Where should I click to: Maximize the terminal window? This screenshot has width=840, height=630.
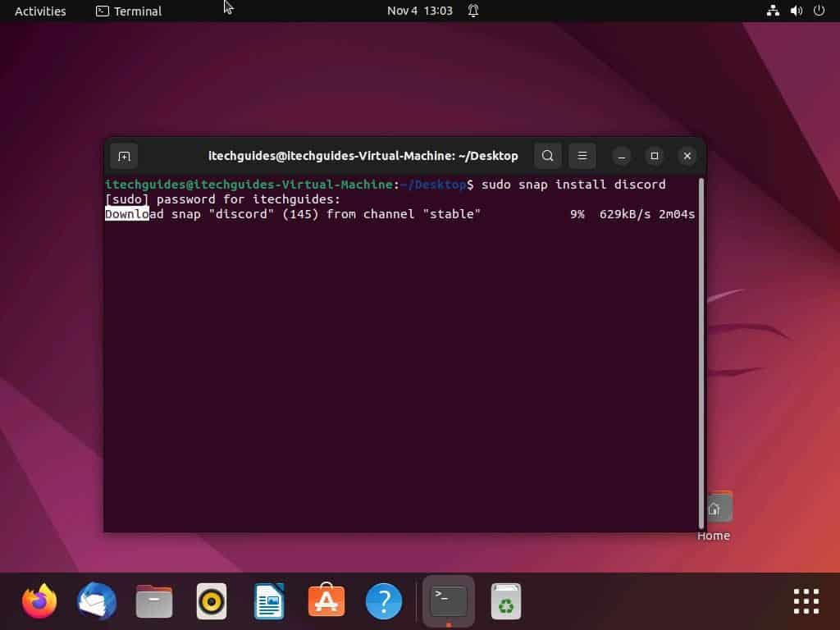tap(654, 156)
